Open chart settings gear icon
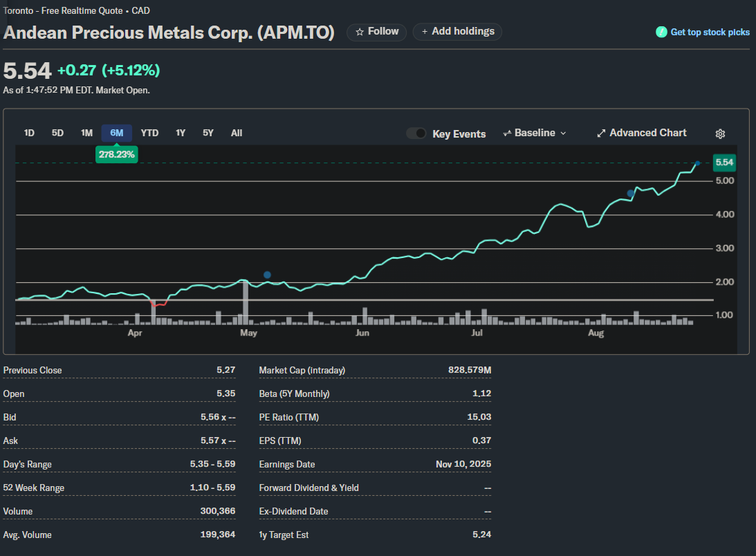The height and width of the screenshot is (556, 756). tap(720, 133)
